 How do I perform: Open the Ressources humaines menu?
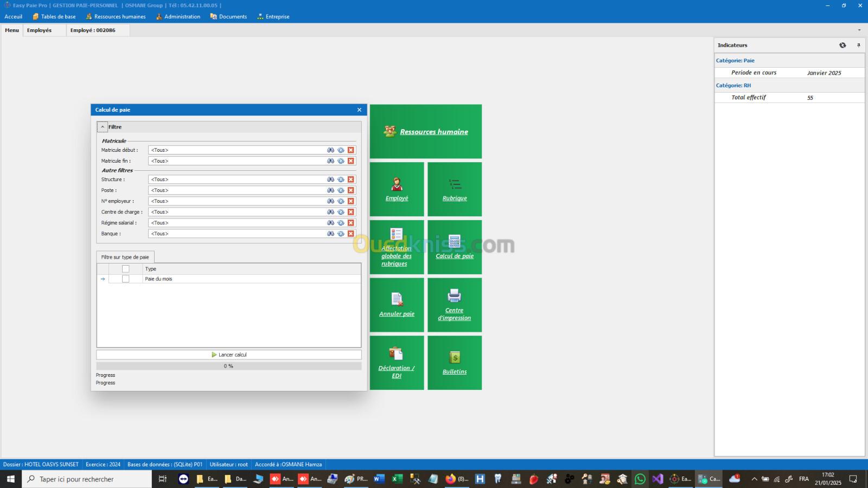pyautogui.click(x=116, y=17)
